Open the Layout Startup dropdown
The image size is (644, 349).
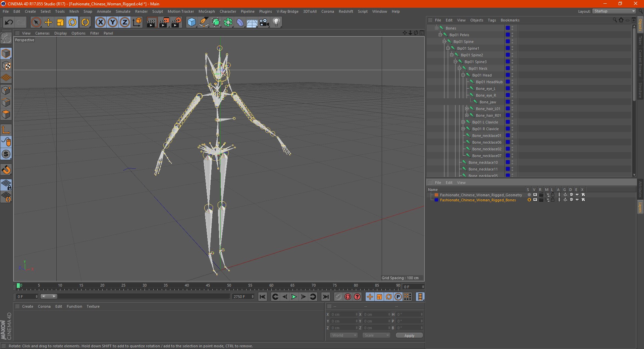pyautogui.click(x=614, y=11)
